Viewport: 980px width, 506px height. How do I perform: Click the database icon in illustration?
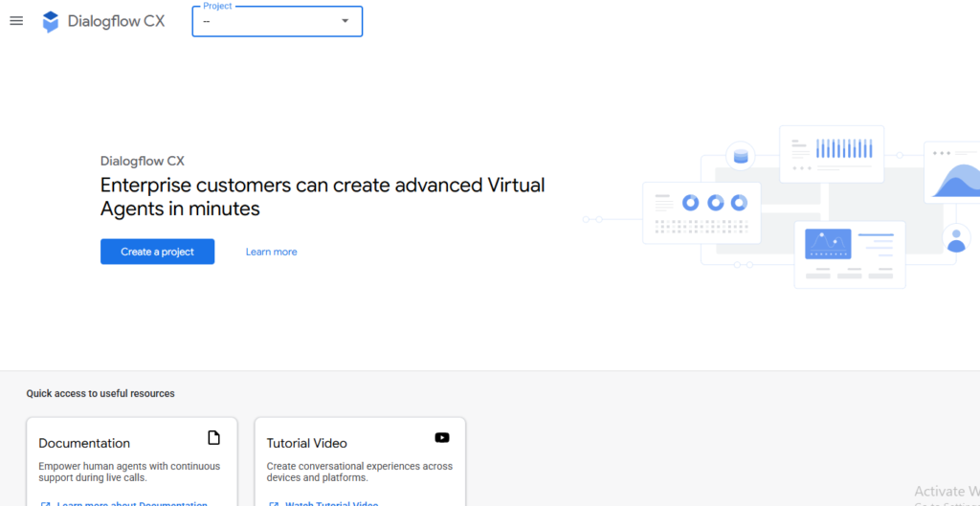741,156
